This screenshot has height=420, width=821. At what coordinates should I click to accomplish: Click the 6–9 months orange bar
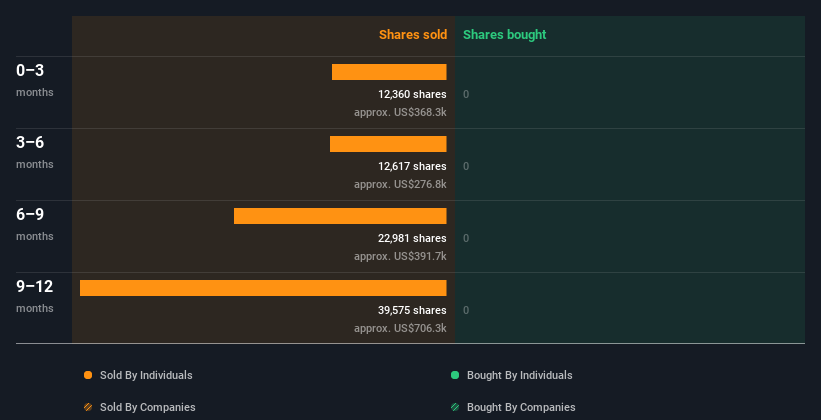tap(340, 216)
